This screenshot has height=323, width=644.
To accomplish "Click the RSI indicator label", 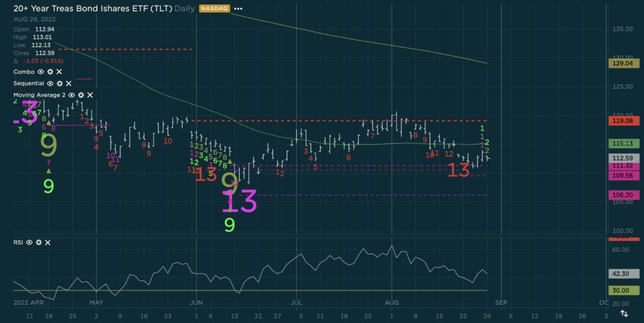I will 18,242.
